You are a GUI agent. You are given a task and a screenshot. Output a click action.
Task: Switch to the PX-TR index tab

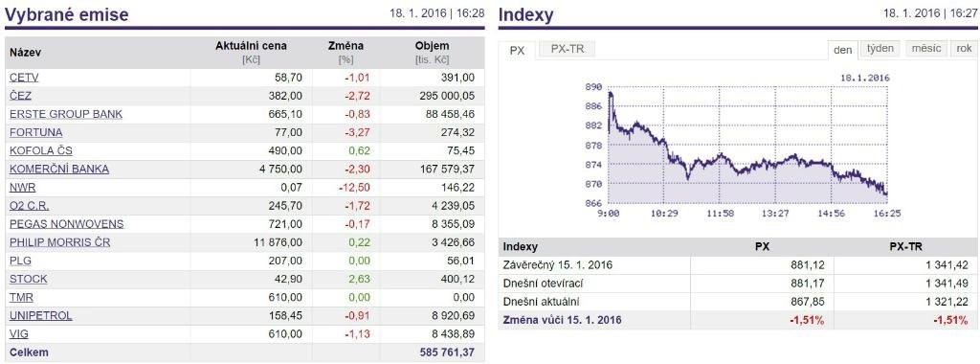(x=568, y=49)
